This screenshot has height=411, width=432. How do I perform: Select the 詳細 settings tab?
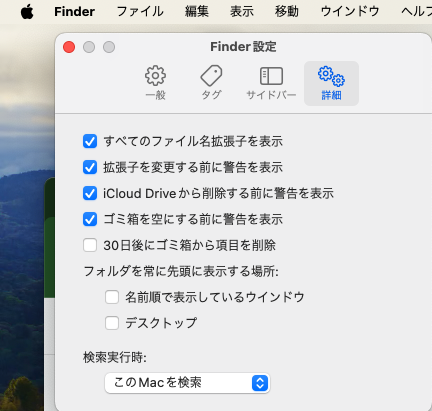coord(331,83)
